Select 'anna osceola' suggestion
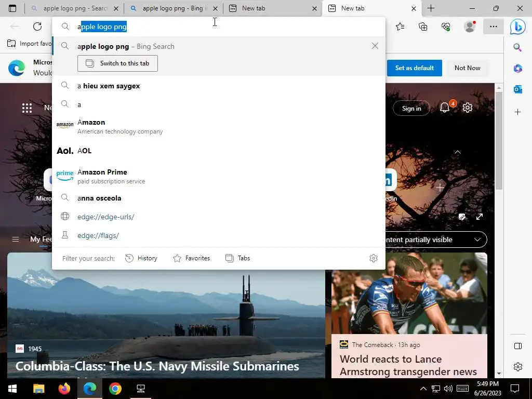The height and width of the screenshot is (399, 532). [x=219, y=198]
